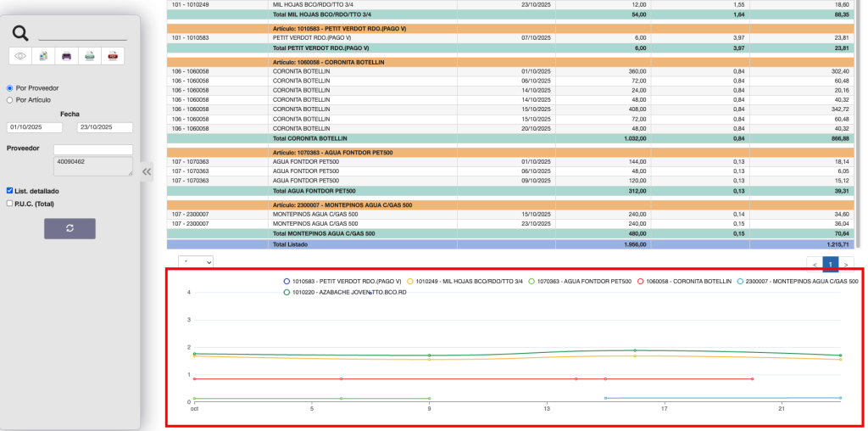Select the Por Proveedor radio option
Image resolution: width=868 pixels, height=431 pixels.
coord(10,87)
